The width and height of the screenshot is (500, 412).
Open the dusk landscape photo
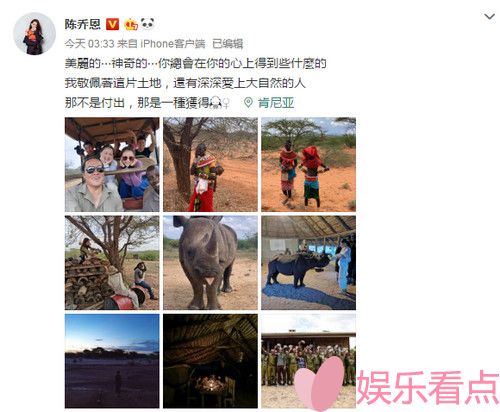tap(112, 361)
